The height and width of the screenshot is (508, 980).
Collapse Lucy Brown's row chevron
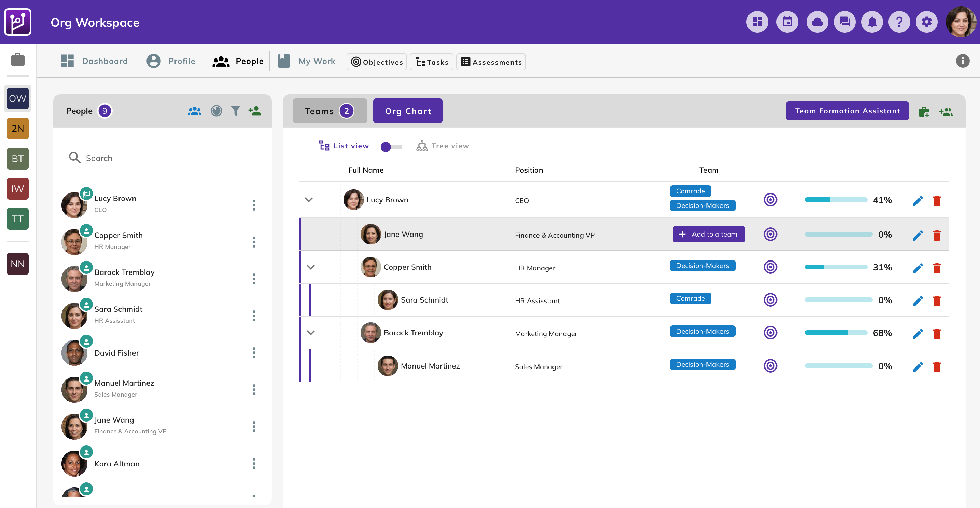pos(309,200)
